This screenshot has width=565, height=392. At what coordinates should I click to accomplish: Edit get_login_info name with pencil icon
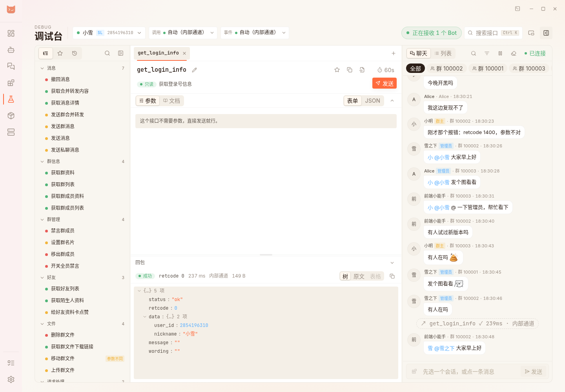click(x=194, y=70)
